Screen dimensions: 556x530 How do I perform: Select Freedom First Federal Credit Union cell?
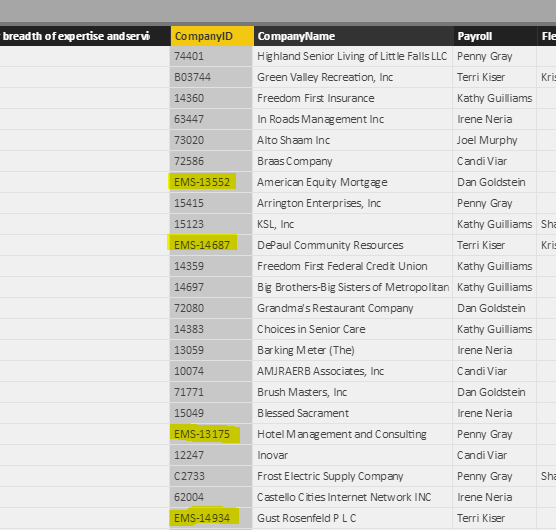tap(352, 266)
